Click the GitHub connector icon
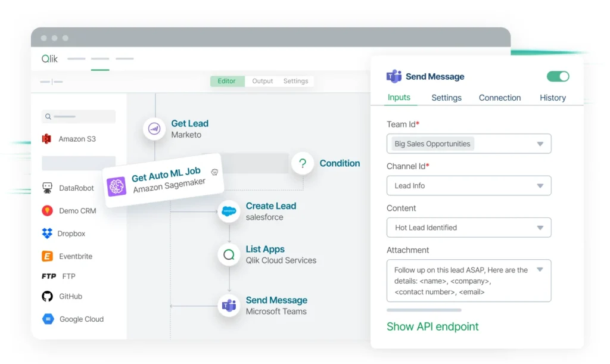 [x=47, y=296]
